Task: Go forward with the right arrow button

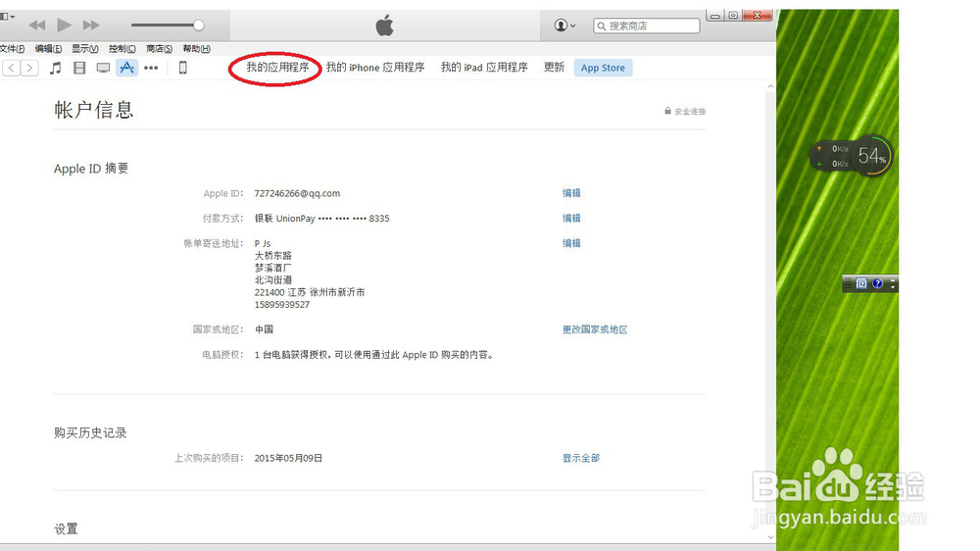Action: pyautogui.click(x=29, y=68)
